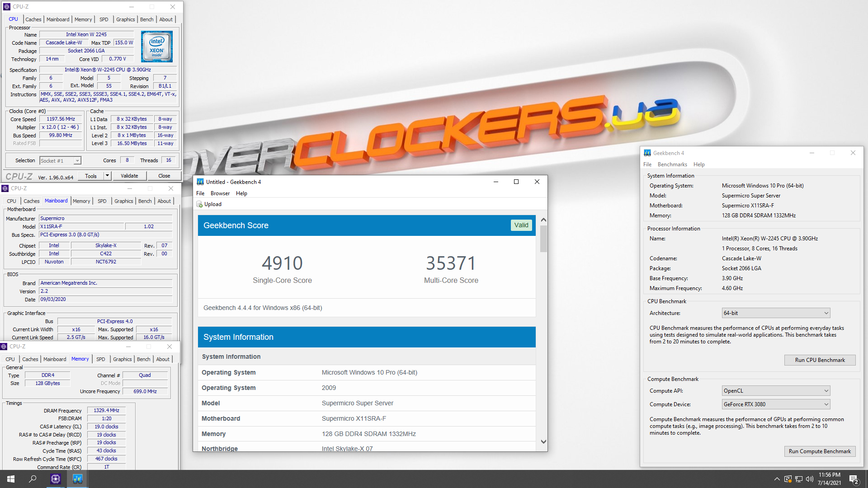Image resolution: width=868 pixels, height=488 pixels.
Task: Click motherboard model X11SRA-F field
Action: [81, 226]
